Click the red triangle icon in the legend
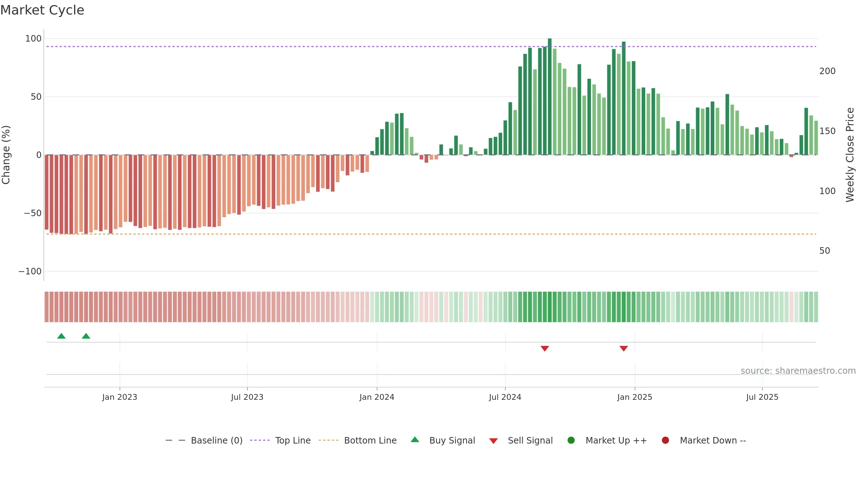 (493, 441)
